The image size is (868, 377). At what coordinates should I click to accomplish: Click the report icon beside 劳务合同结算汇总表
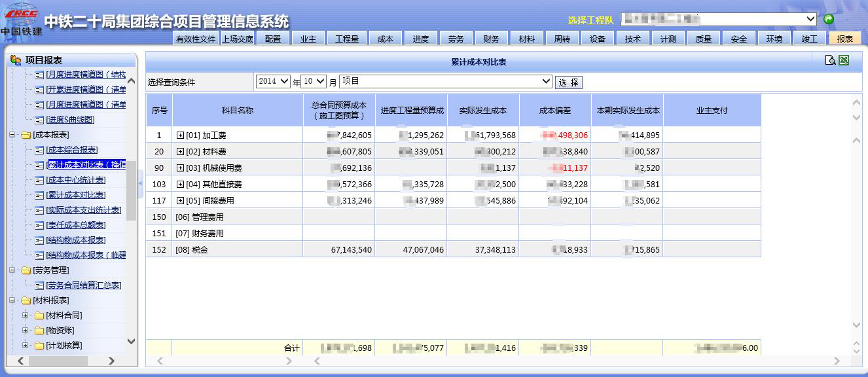pyautogui.click(x=39, y=285)
